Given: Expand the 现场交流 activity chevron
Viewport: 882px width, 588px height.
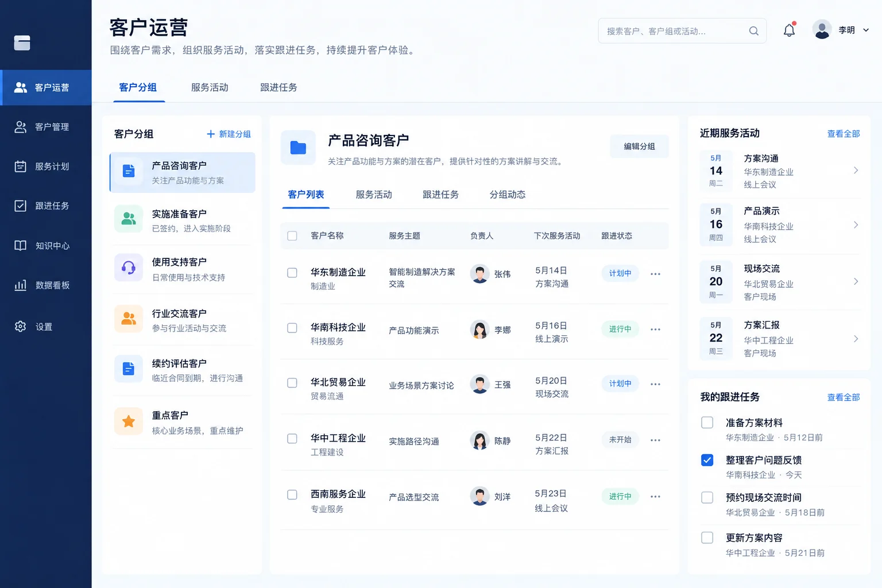Looking at the screenshot, I should click(856, 281).
